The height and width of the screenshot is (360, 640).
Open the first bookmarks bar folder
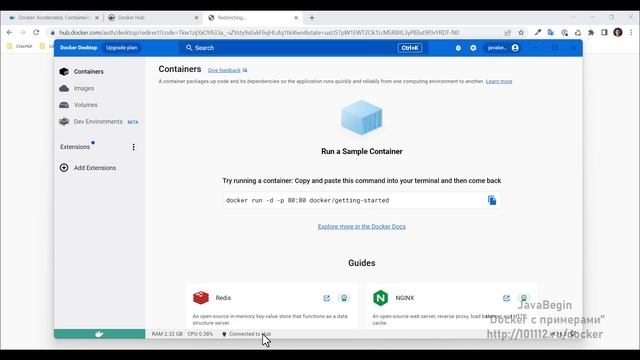coord(20,46)
